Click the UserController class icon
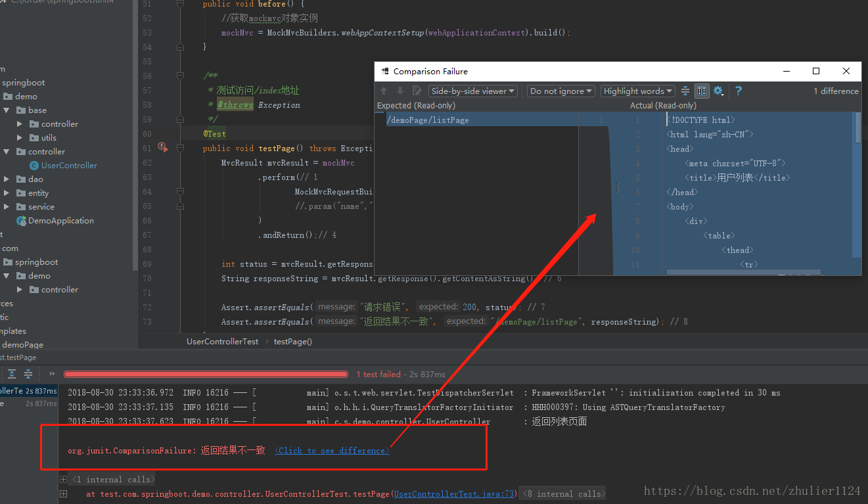 pyautogui.click(x=34, y=166)
